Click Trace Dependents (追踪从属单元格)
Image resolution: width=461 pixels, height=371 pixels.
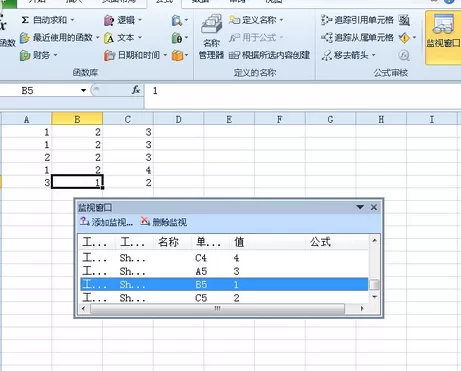coord(357,37)
